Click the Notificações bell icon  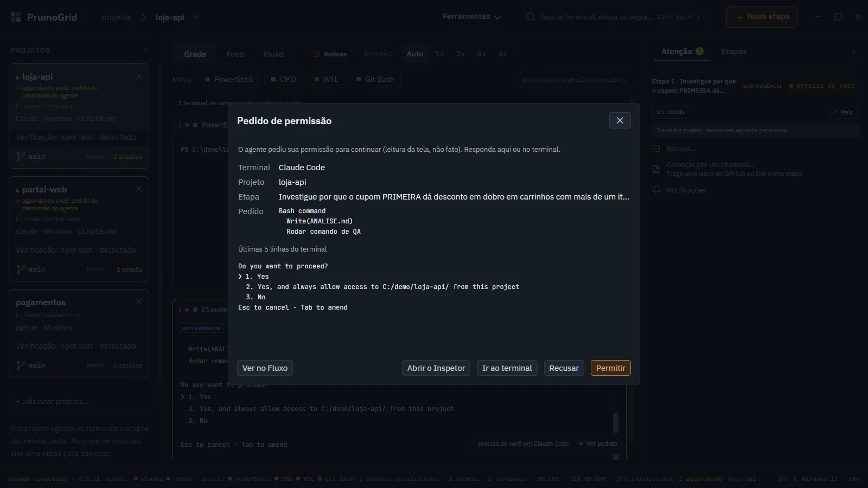tap(656, 190)
